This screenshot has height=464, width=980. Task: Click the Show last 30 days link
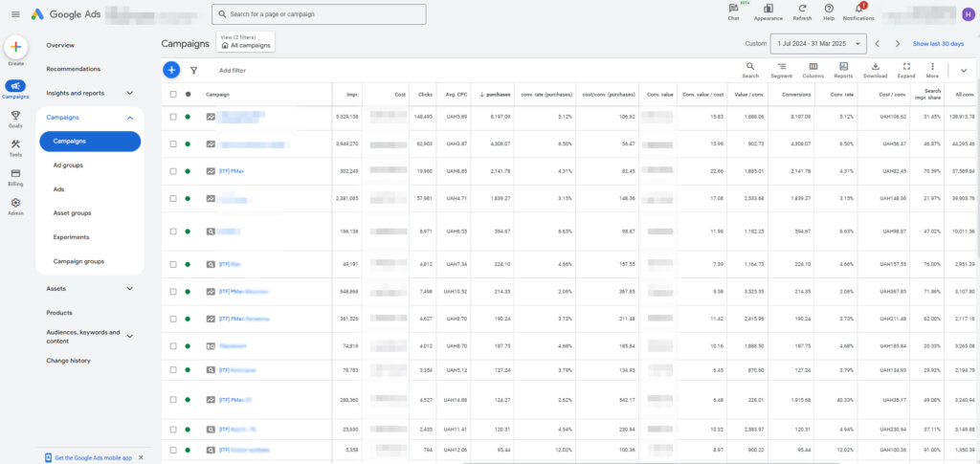coord(938,44)
